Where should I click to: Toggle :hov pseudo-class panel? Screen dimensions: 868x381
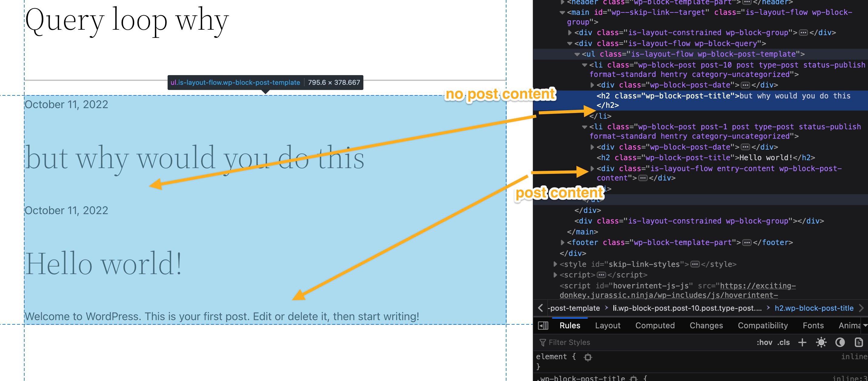765,342
